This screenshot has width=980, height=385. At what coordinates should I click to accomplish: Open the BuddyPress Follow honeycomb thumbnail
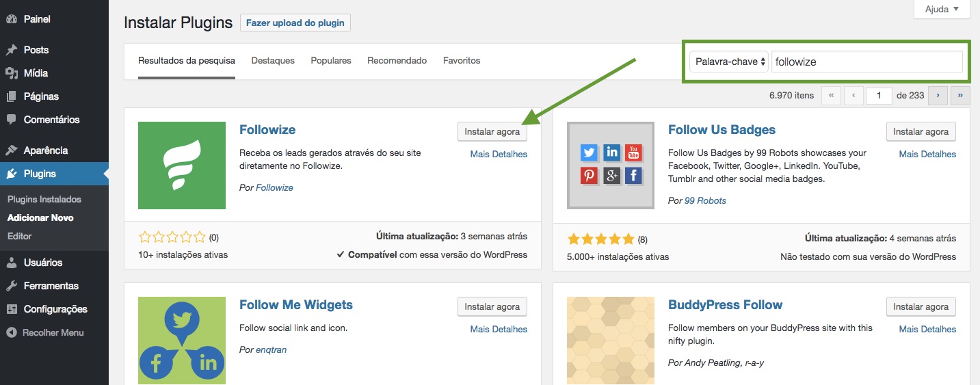coord(611,341)
